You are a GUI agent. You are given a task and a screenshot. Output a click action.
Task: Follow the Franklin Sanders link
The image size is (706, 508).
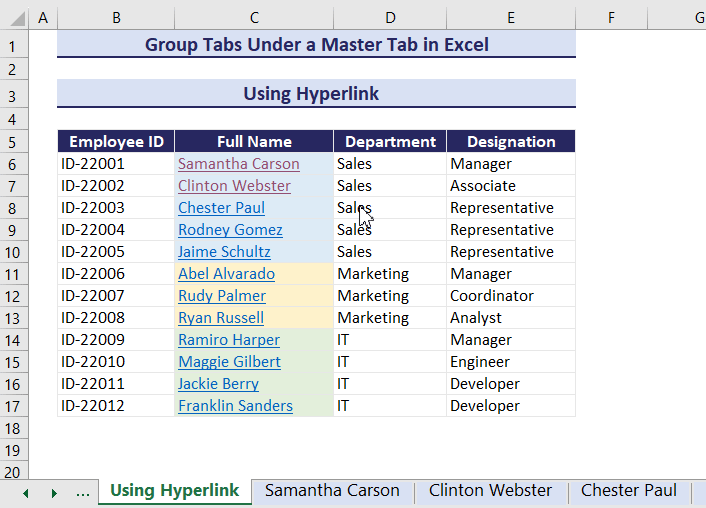235,406
